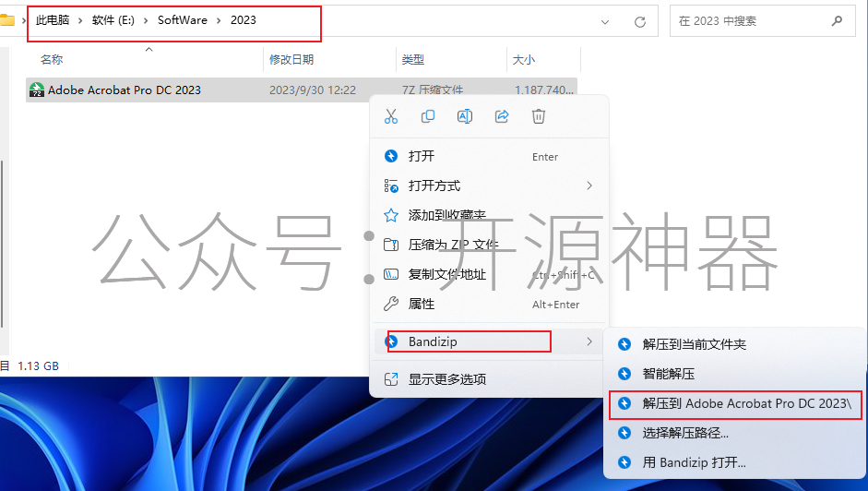Sort by 大小 column header
The height and width of the screenshot is (491, 868).
pos(524,60)
